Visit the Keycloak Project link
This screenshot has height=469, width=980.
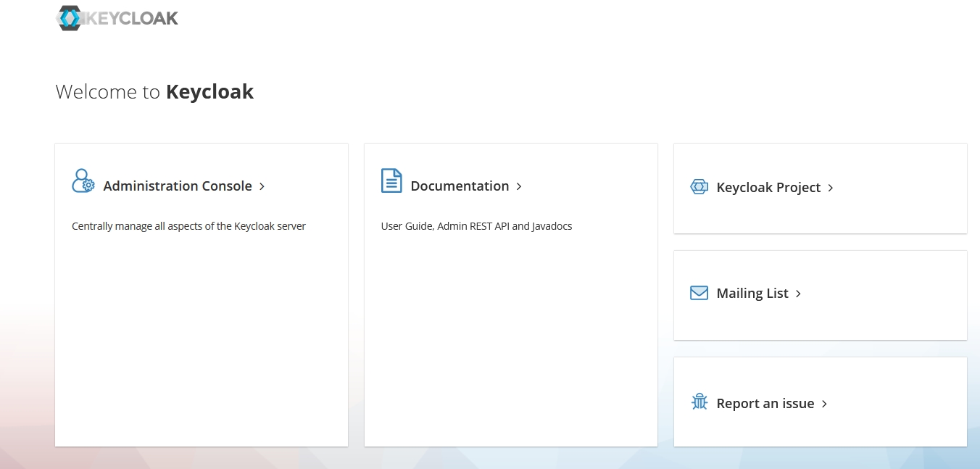click(768, 188)
